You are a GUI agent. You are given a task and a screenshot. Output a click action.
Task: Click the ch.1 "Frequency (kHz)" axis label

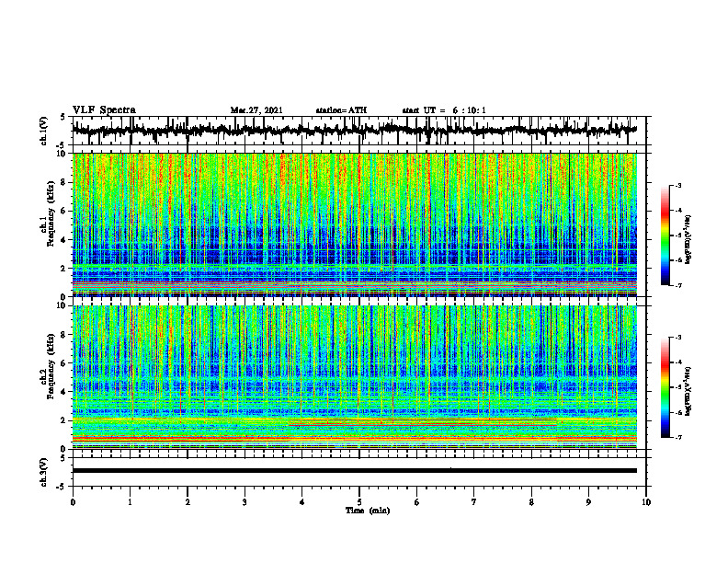pos(51,214)
